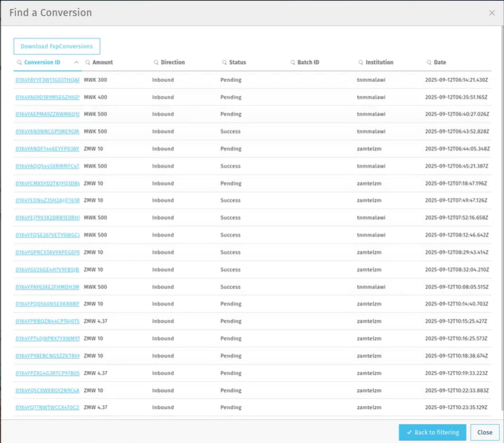Open the Institution column search
Screen dimensions: 504x443
359,62
